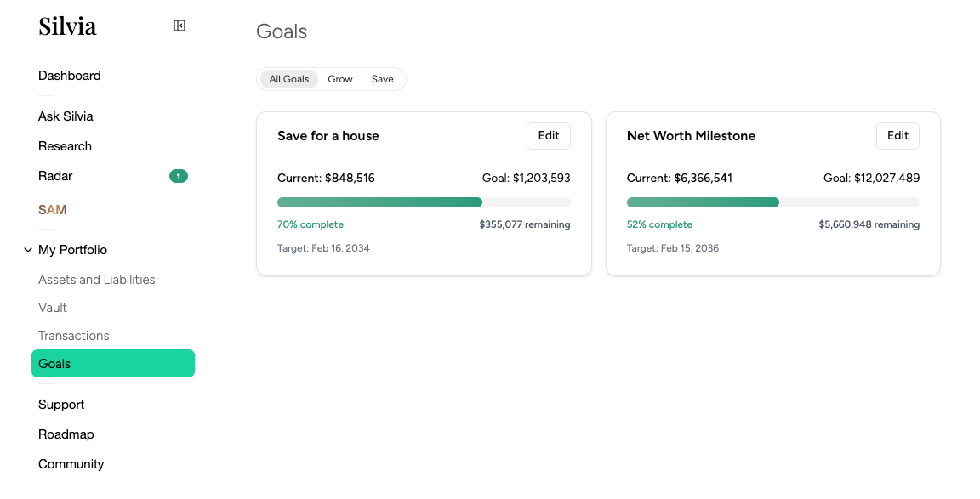Open the Dashboard page
980x499 pixels.
(70, 76)
